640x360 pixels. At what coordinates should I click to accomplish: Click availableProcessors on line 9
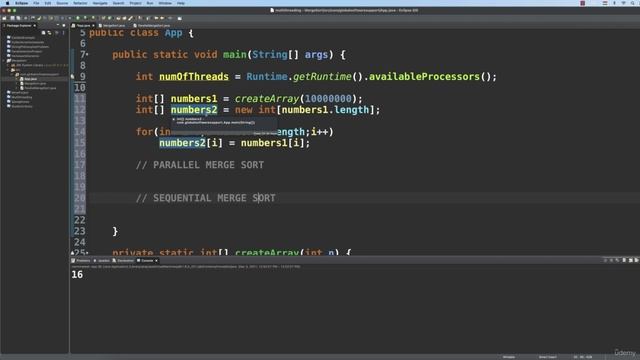click(x=424, y=76)
